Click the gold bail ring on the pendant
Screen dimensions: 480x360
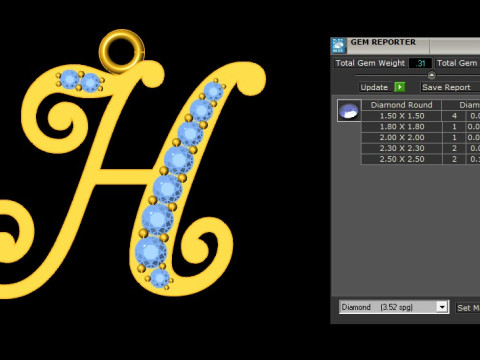pos(122,51)
